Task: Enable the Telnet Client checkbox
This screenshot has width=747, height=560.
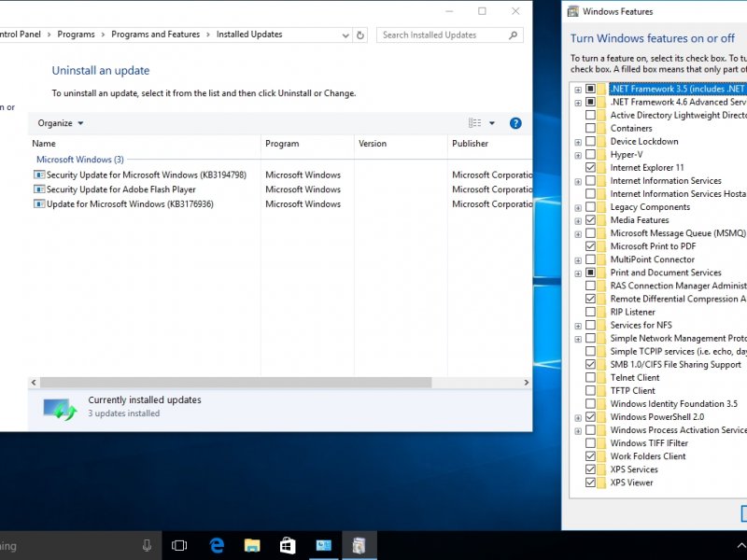Action: click(590, 378)
